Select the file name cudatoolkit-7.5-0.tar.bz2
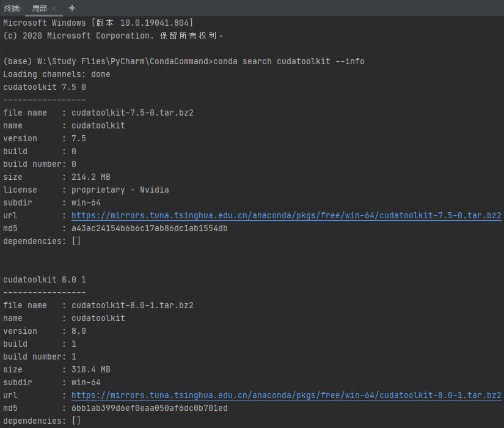Screen dimensions: 504x428 click(x=133, y=113)
